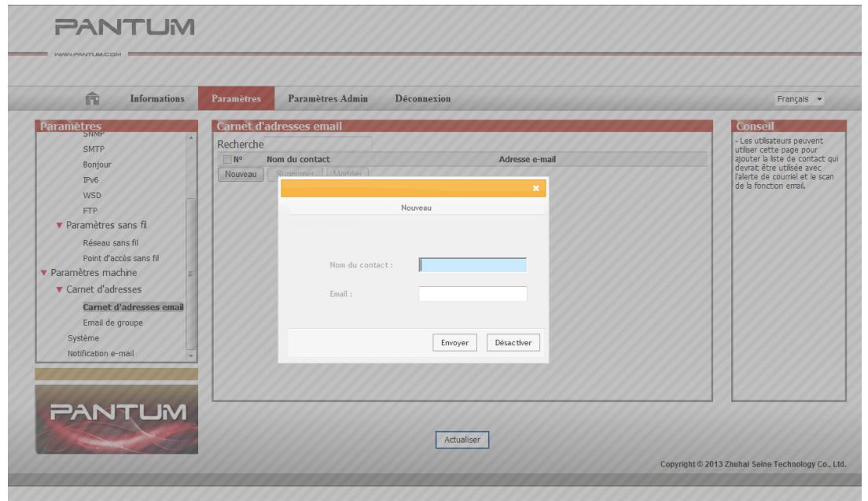
Task: Click the Pantum logo at top left
Action: [x=125, y=28]
